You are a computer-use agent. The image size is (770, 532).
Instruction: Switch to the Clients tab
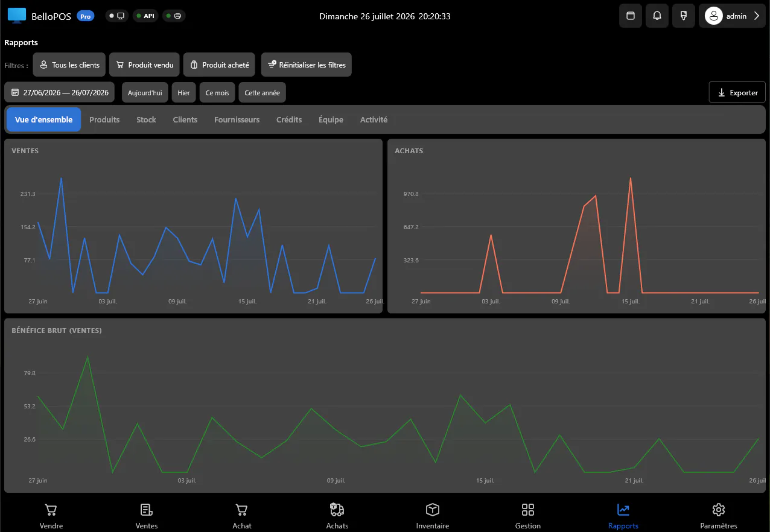tap(185, 119)
